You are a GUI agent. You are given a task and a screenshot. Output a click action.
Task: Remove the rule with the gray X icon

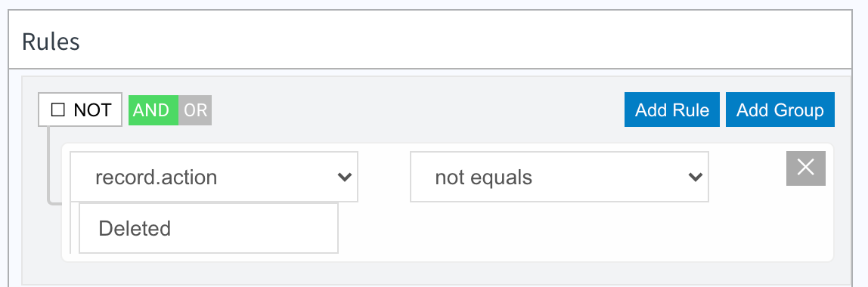tap(805, 168)
